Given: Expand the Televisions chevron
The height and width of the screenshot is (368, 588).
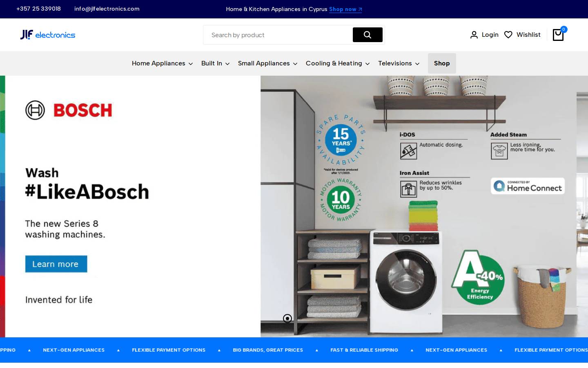Looking at the screenshot, I should pyautogui.click(x=417, y=64).
